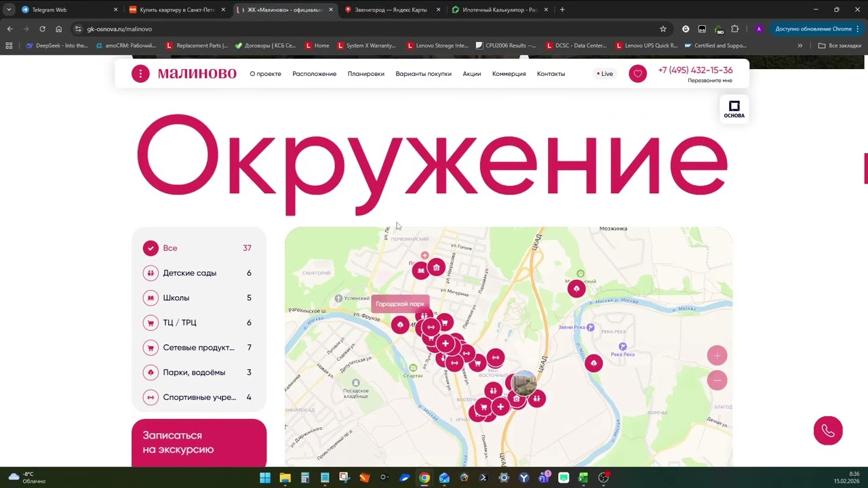Open Chrome home page button
This screenshot has height=488, width=868.
click(59, 29)
